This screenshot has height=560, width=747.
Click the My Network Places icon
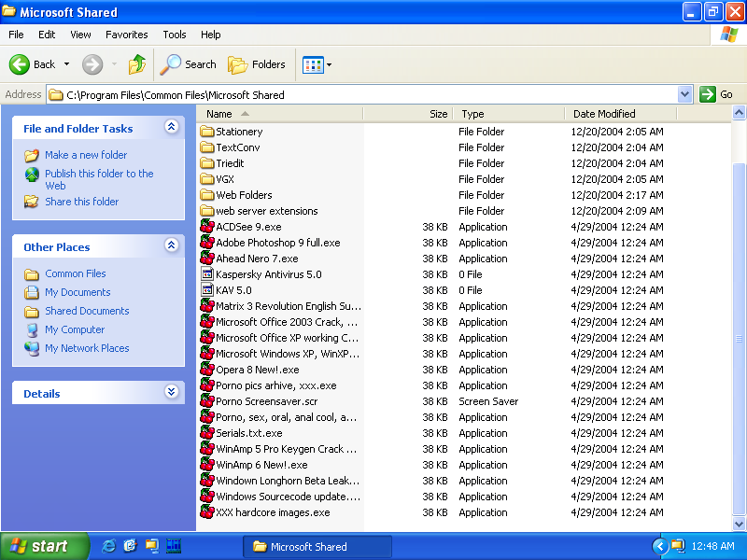click(32, 348)
